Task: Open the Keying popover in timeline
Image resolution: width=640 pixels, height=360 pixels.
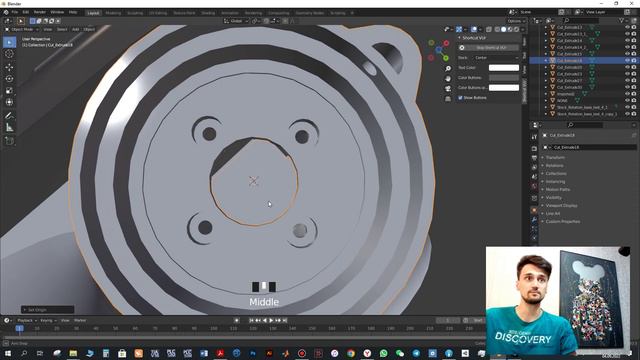Action: point(48,320)
